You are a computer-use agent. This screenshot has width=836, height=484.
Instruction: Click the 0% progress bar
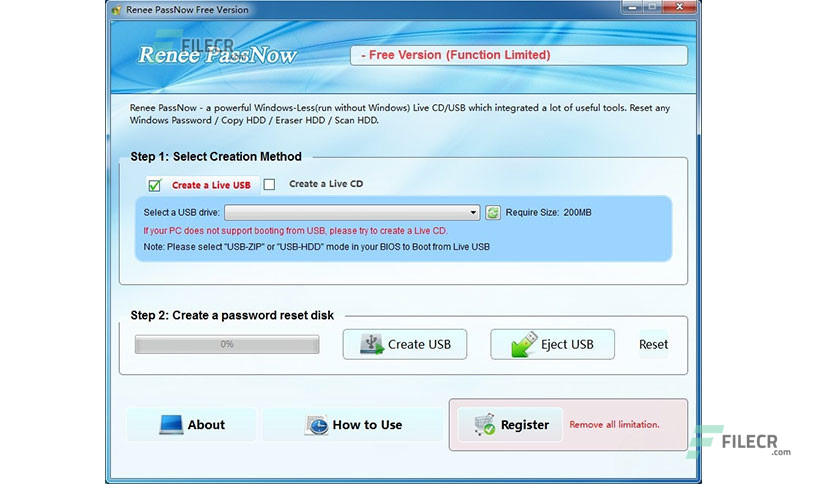227,344
